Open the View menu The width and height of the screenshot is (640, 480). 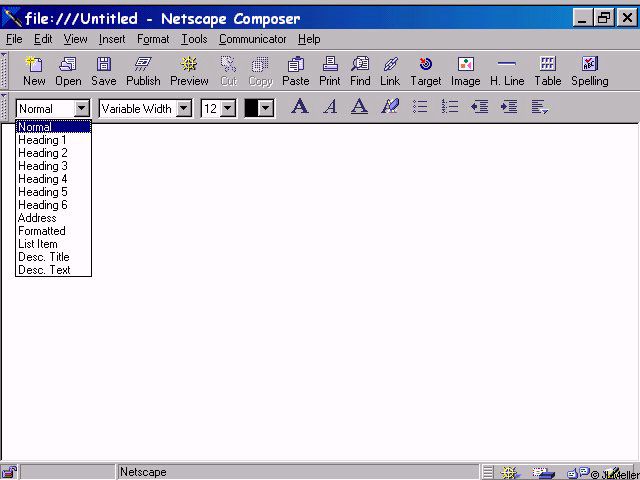click(x=75, y=39)
